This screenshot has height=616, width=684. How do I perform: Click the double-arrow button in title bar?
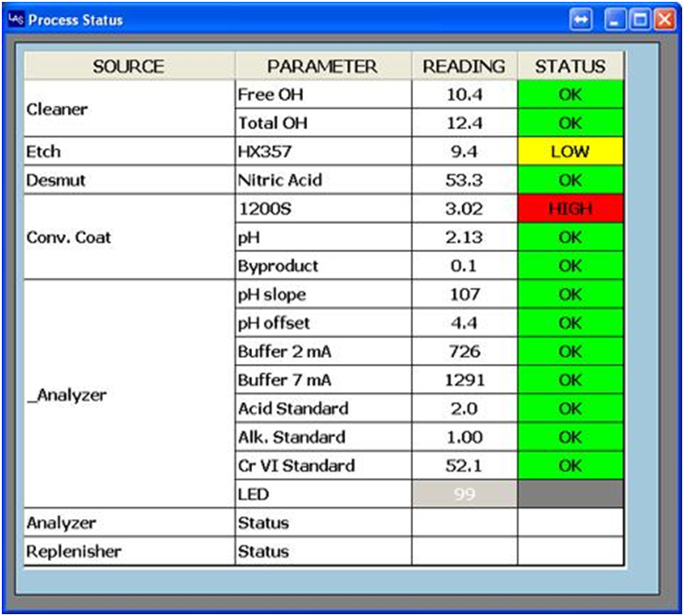[581, 20]
